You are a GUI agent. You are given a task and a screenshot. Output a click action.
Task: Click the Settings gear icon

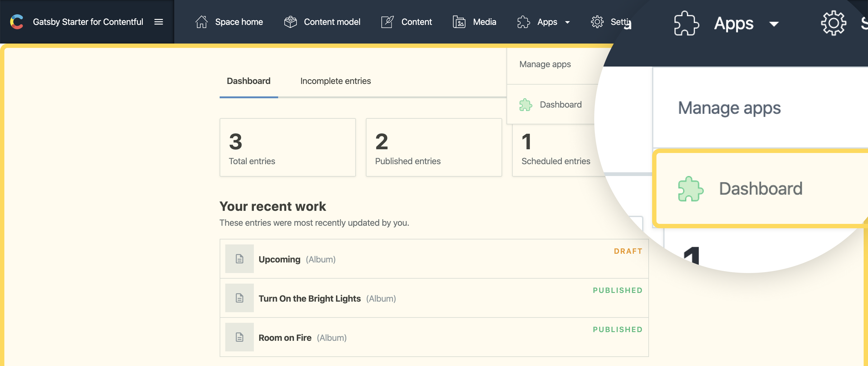(x=597, y=22)
